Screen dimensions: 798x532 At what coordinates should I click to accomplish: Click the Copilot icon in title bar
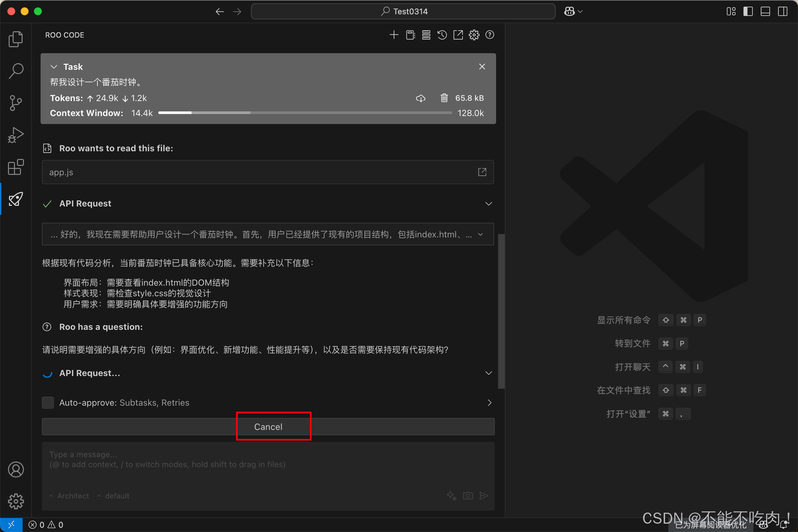pos(569,12)
